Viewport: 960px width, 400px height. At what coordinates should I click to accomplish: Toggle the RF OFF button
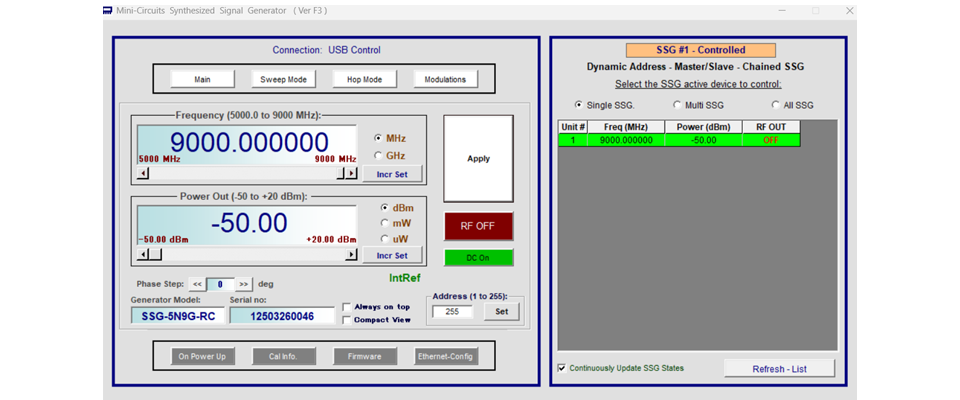click(x=478, y=226)
